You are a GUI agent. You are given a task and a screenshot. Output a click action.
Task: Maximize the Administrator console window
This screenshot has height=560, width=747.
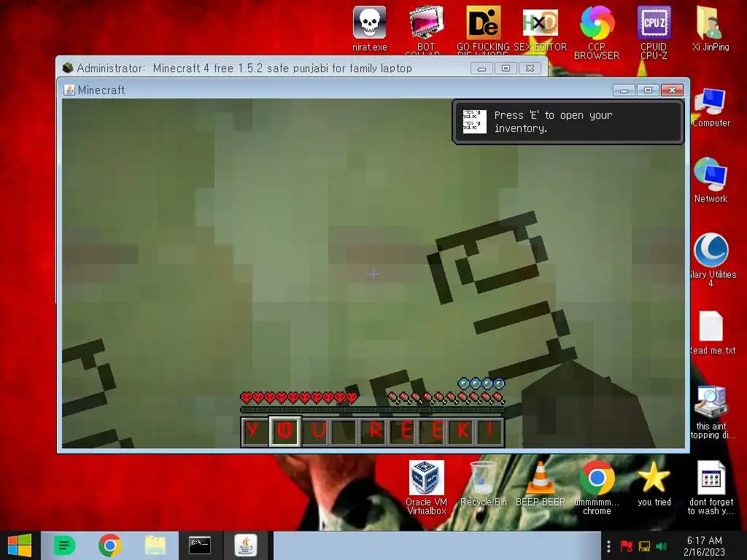(506, 69)
